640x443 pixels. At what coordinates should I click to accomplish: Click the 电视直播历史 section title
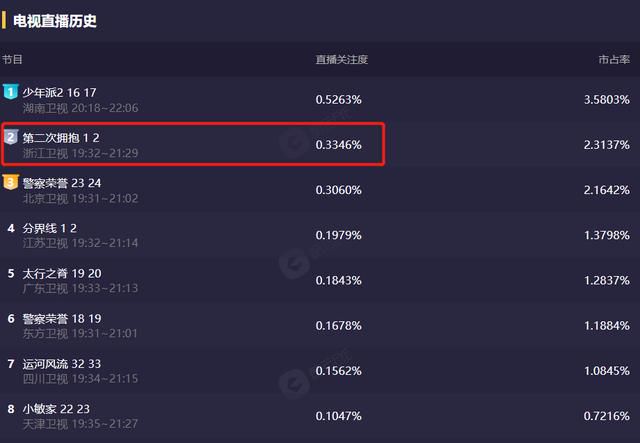pos(55,21)
